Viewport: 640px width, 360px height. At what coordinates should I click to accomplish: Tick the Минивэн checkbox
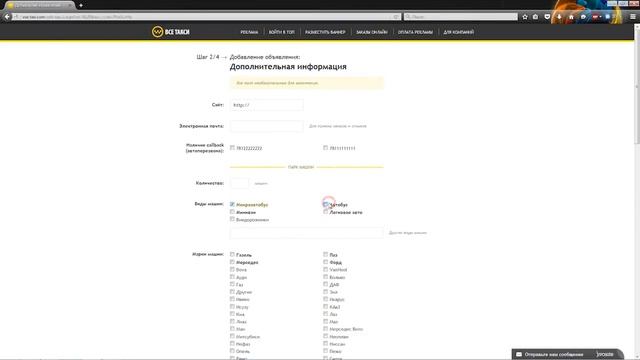click(x=232, y=212)
